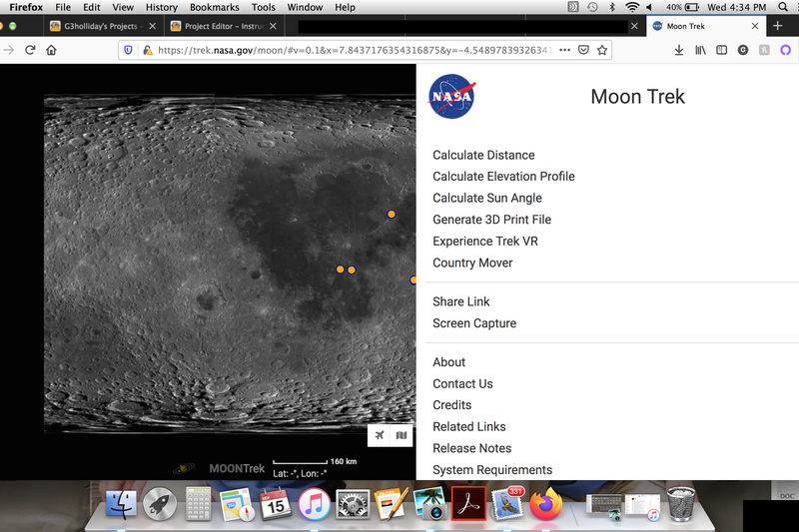The image size is (799, 532).
Task: Choose Calculate Elevation Profile
Action: tap(503, 176)
